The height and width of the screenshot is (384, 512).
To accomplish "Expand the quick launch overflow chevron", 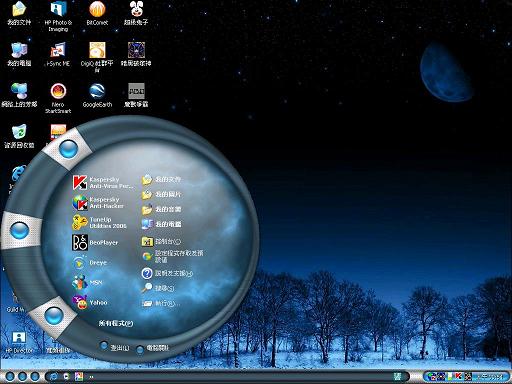I will [91, 377].
